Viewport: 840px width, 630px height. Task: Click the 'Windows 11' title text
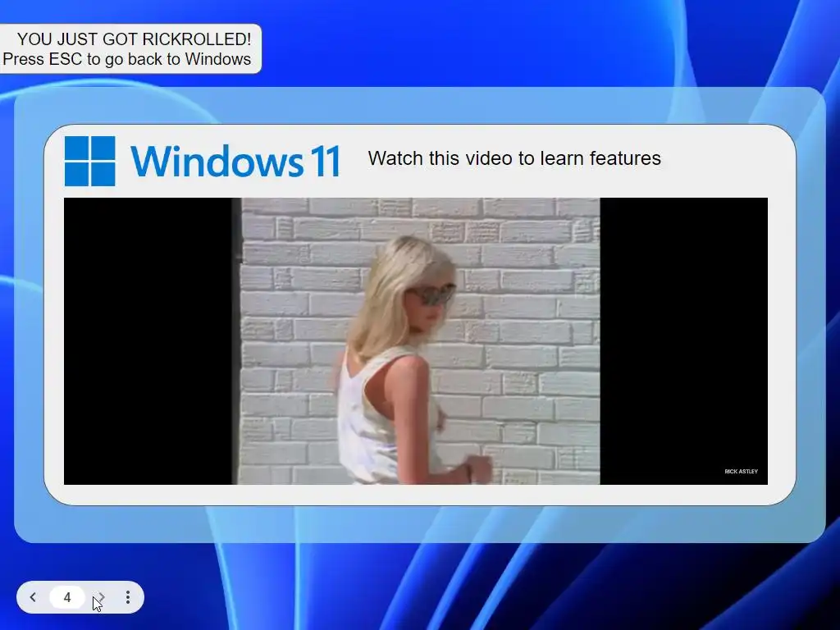click(235, 161)
